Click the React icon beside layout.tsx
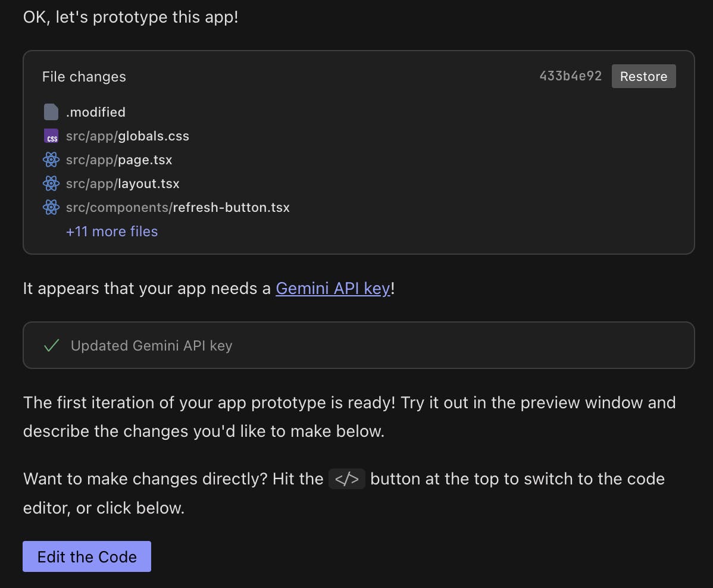 (51, 184)
